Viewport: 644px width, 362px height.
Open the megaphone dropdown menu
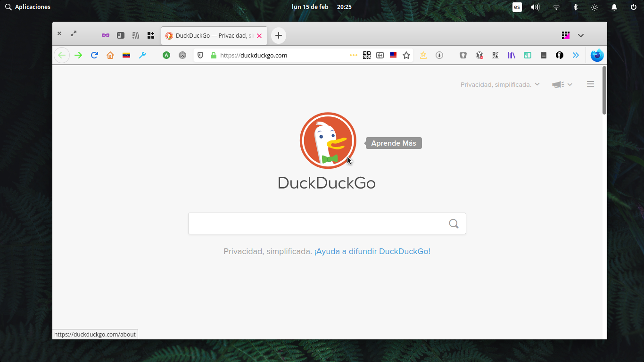562,84
